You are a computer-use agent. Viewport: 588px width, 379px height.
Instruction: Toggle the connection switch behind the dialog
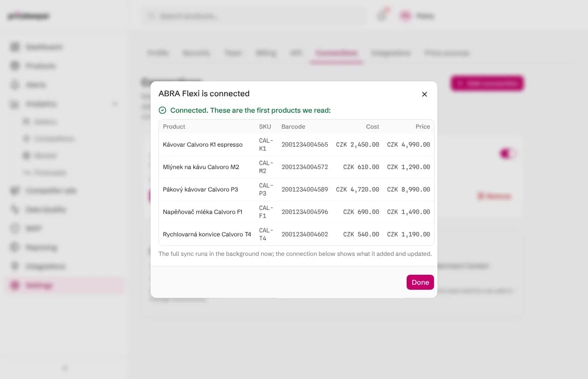click(x=508, y=154)
